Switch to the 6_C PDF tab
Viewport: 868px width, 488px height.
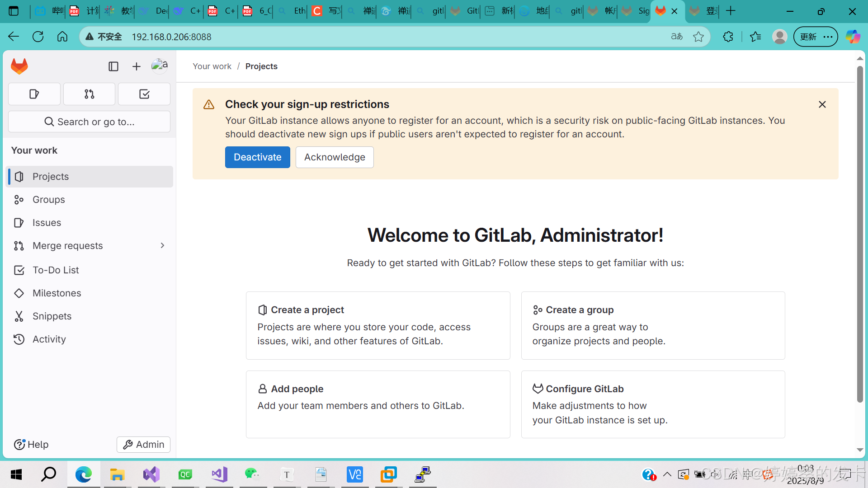pyautogui.click(x=257, y=11)
